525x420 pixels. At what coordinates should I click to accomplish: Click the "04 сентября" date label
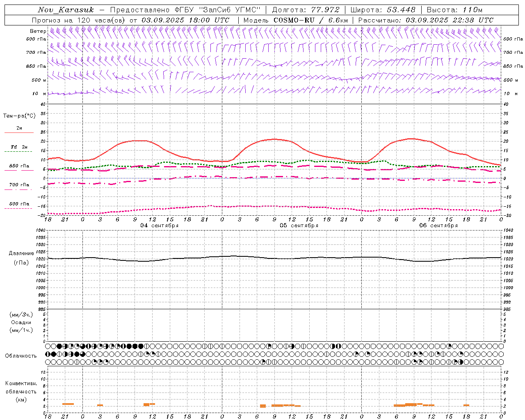[160, 226]
